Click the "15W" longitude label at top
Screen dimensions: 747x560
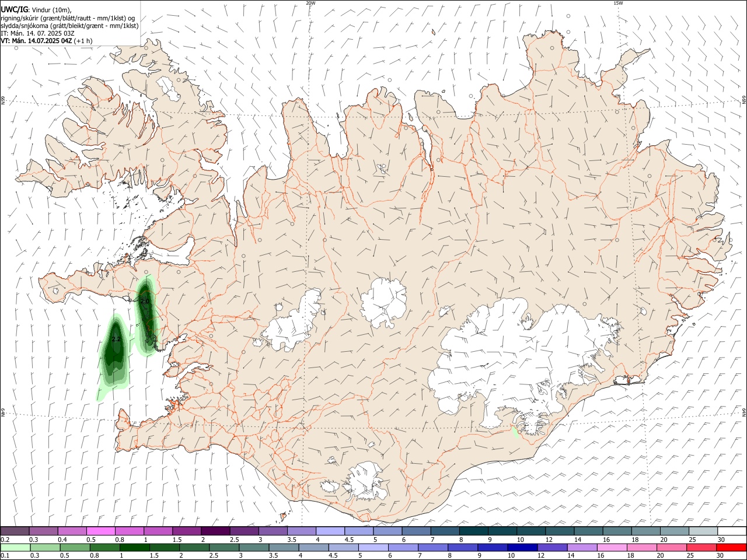618,3
